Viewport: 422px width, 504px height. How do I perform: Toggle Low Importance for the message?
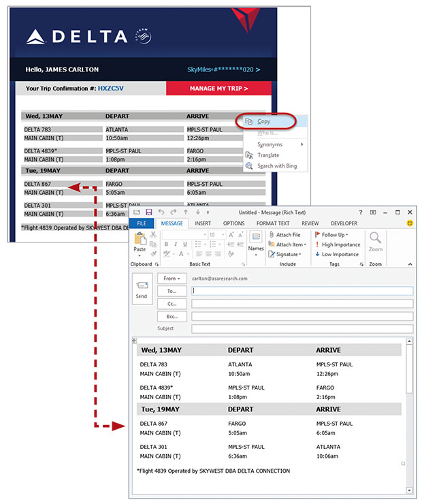coord(336,254)
